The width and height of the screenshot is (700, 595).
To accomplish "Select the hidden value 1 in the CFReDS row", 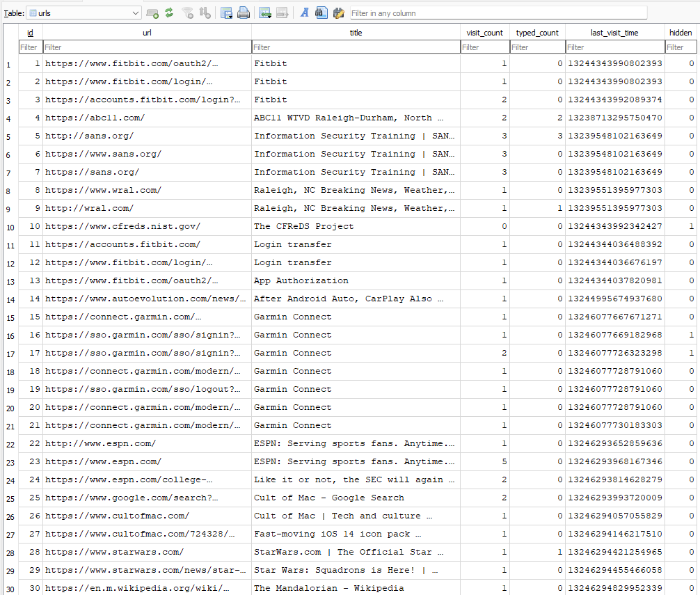I will [681, 226].
